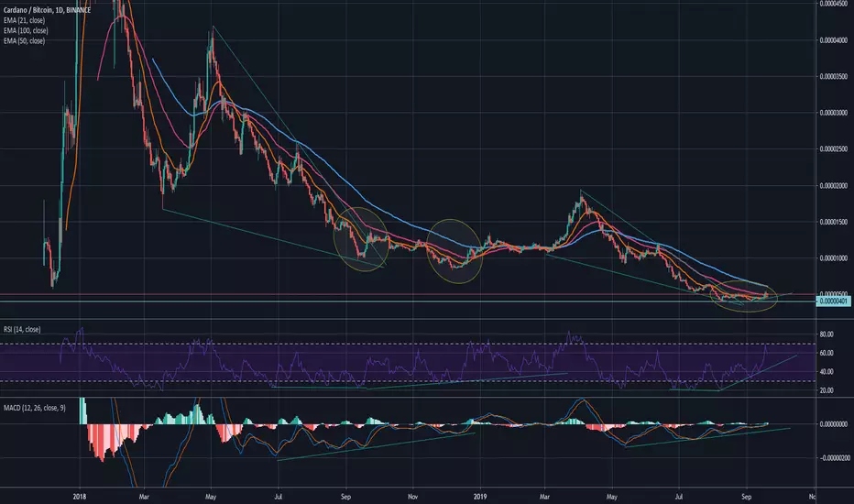
Task: Click the Mar label directly after 2018
Action: [144, 497]
